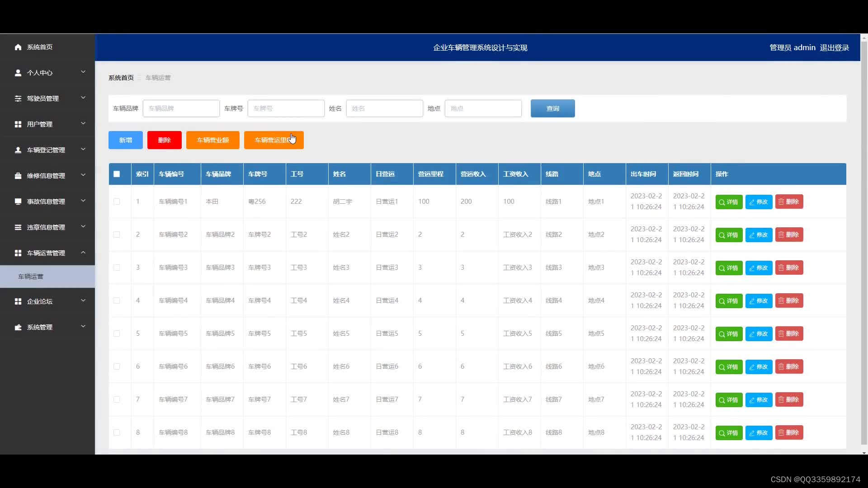Tick the checkbox for row index 4
This screenshot has width=868, height=488.
click(x=117, y=300)
